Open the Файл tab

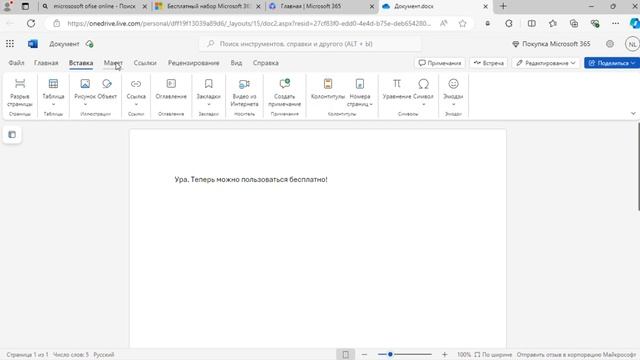pyautogui.click(x=16, y=63)
